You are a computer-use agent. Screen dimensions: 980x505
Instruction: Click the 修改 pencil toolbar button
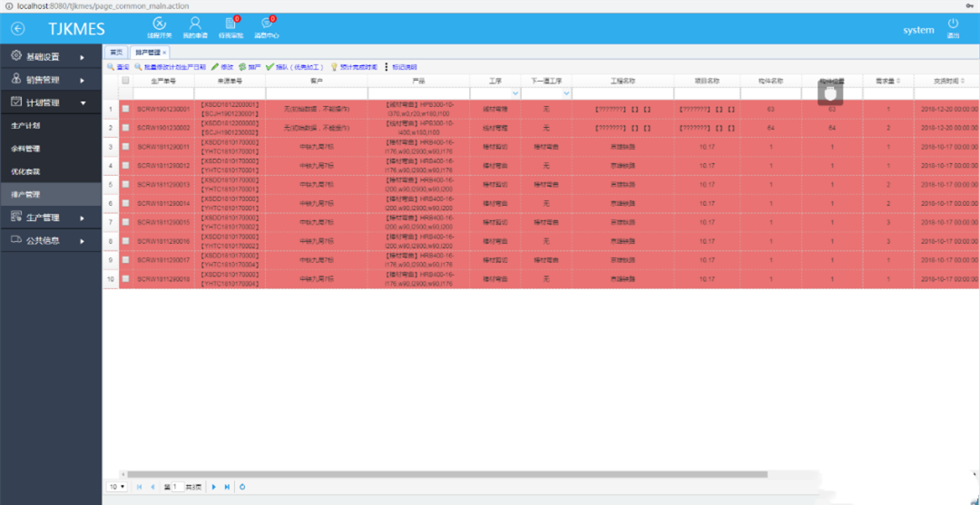click(x=222, y=66)
